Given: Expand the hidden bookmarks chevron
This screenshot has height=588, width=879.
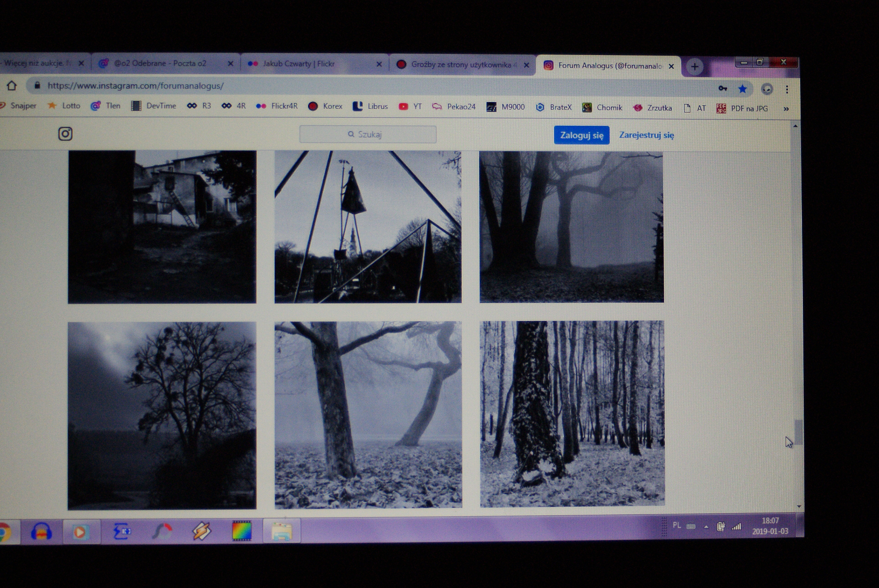Looking at the screenshot, I should [x=786, y=109].
